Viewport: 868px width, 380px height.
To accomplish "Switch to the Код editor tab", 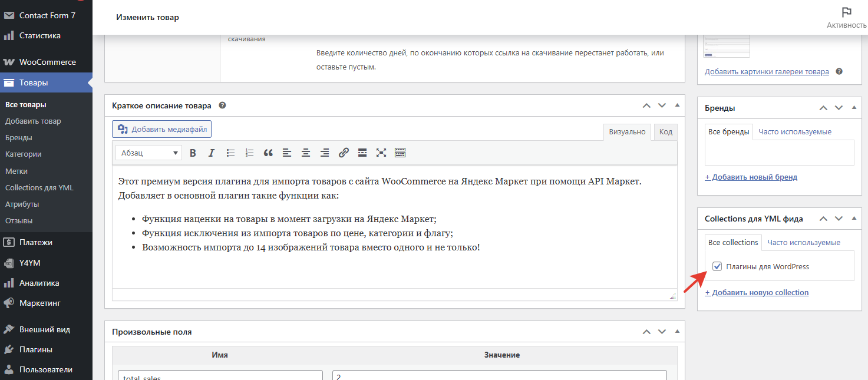I will click(x=665, y=132).
